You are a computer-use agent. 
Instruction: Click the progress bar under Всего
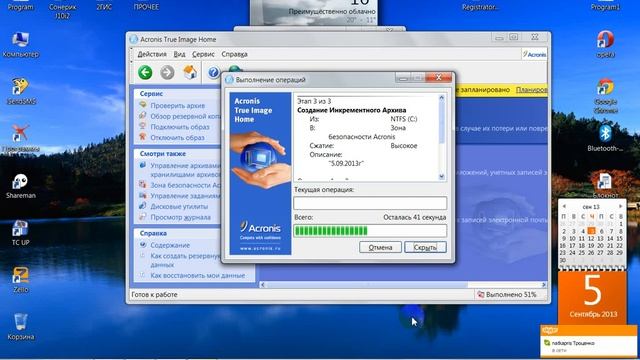(370, 231)
